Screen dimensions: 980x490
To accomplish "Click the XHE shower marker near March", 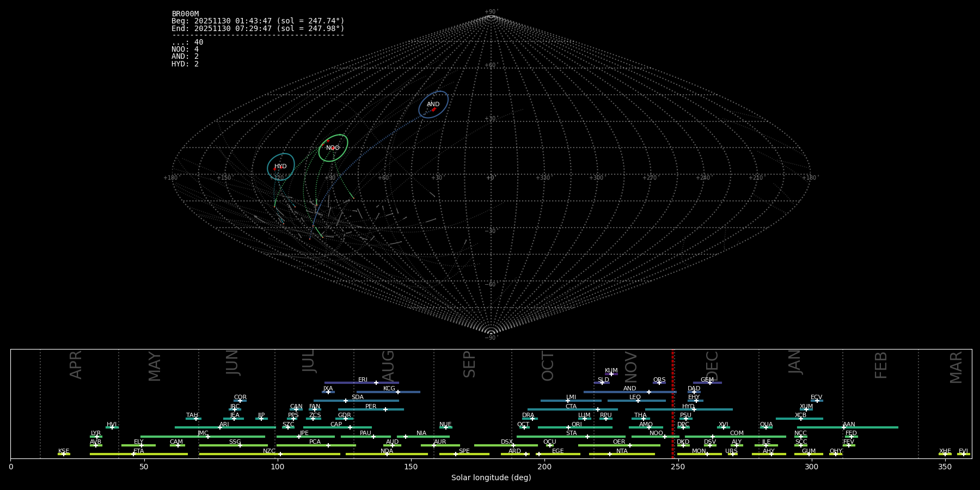I will coord(945,454).
